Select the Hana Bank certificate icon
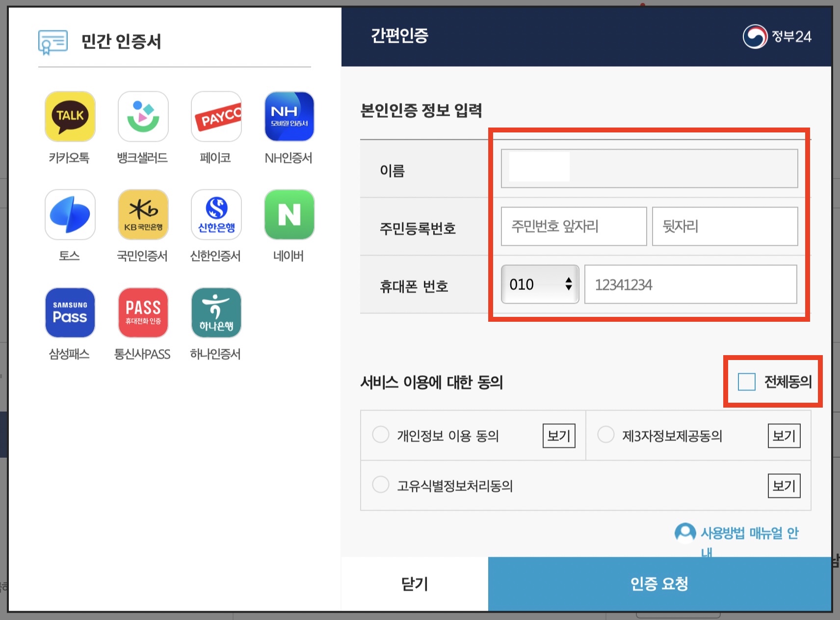The image size is (840, 620). (216, 312)
